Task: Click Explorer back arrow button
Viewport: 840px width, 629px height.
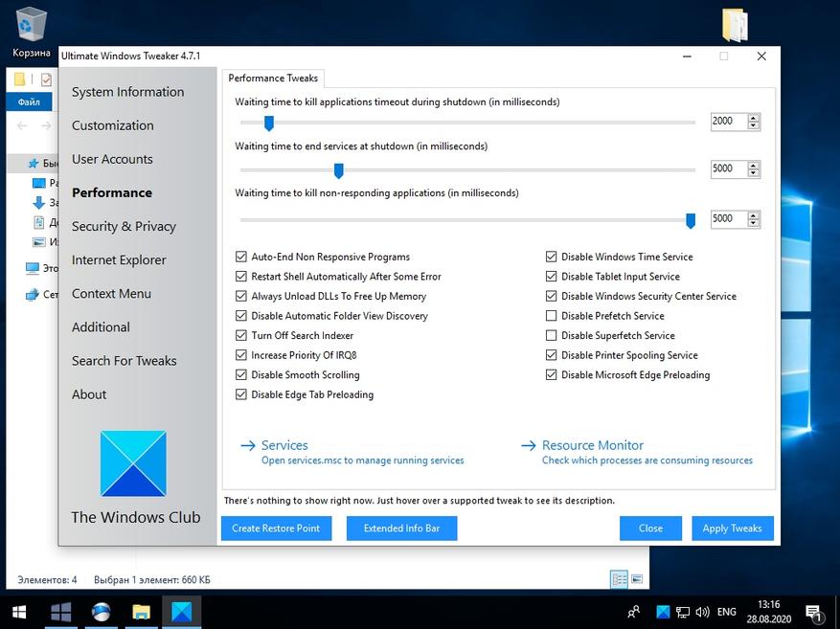Action: [x=22, y=125]
